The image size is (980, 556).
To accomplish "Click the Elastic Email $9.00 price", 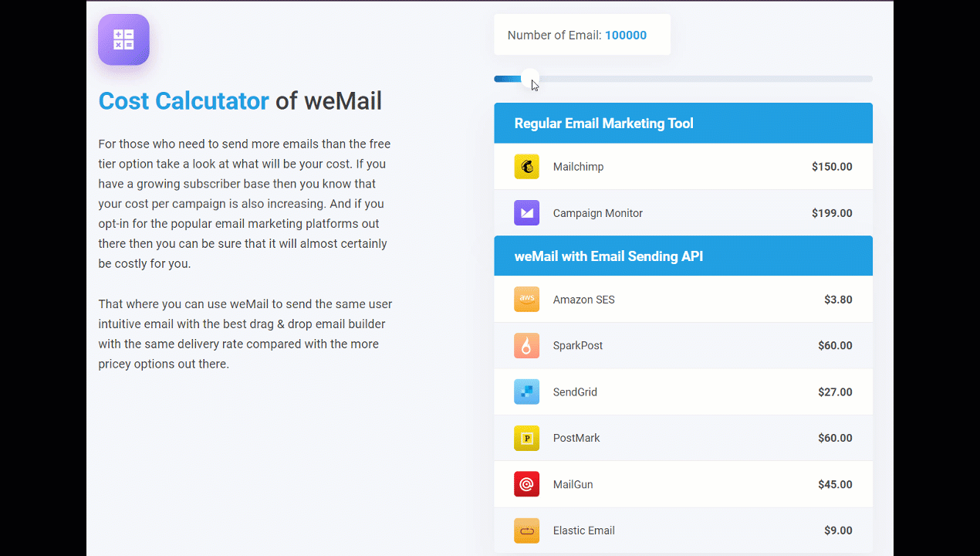I will tap(837, 531).
